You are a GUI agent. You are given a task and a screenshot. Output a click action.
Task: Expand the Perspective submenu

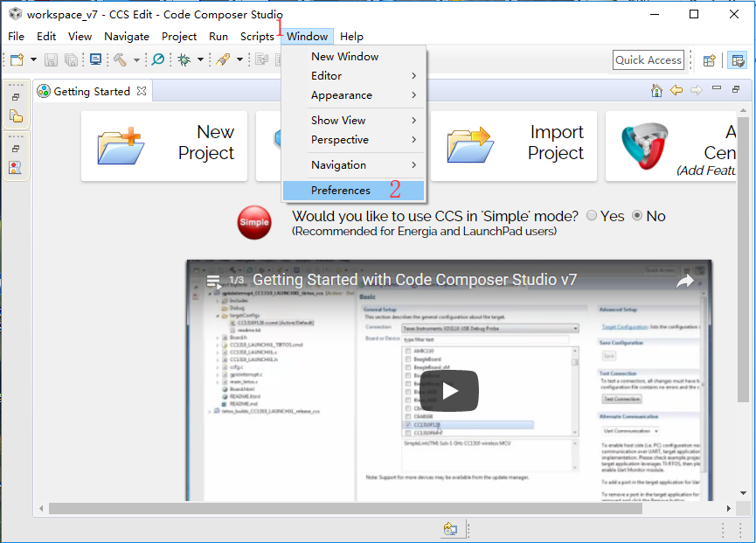click(x=353, y=139)
